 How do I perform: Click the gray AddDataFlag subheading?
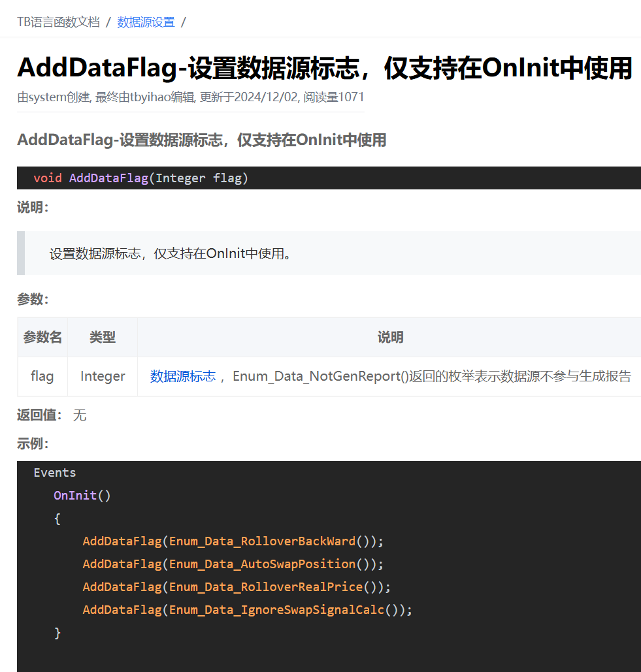pyautogui.click(x=201, y=140)
